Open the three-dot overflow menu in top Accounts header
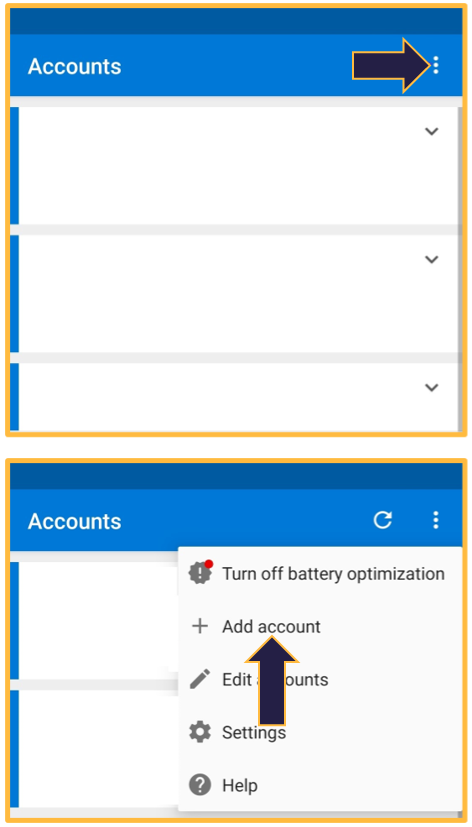472x827 pixels. pos(436,65)
